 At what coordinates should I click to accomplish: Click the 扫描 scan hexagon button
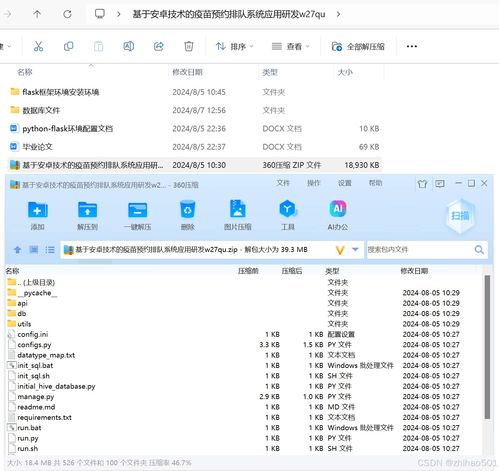coord(460,216)
